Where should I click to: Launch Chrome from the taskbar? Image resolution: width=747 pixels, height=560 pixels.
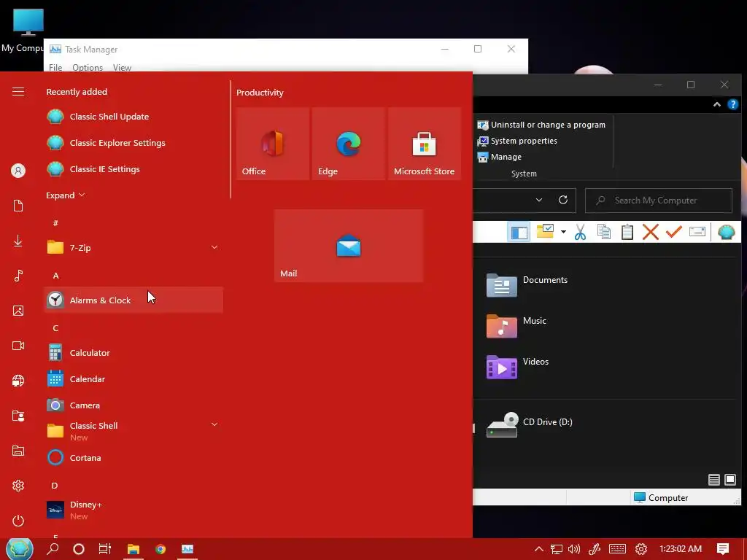click(x=160, y=549)
